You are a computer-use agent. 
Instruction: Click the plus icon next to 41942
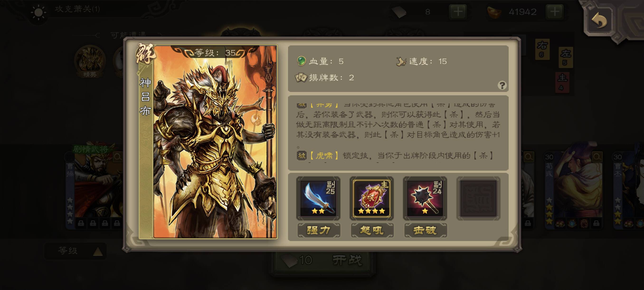(555, 12)
